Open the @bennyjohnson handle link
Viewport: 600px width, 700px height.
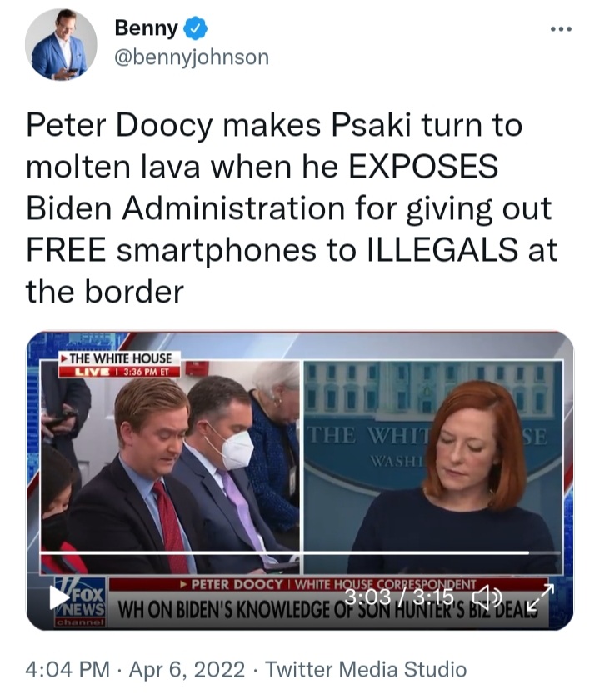(x=192, y=57)
